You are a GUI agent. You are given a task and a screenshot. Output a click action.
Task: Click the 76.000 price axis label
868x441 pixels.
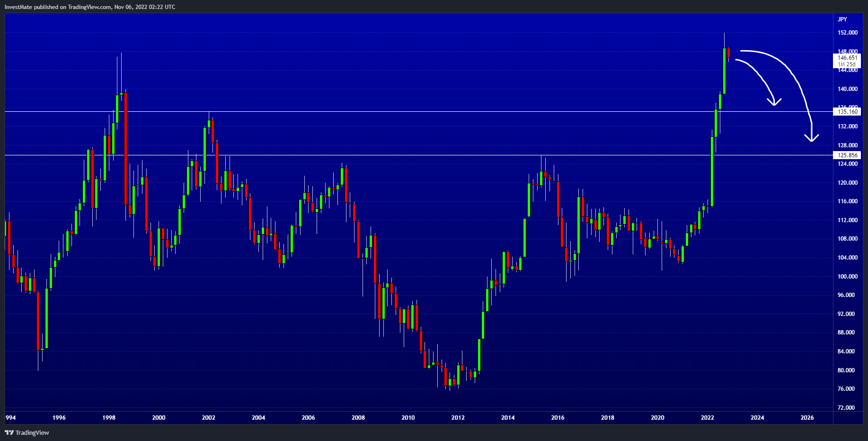coord(846,389)
